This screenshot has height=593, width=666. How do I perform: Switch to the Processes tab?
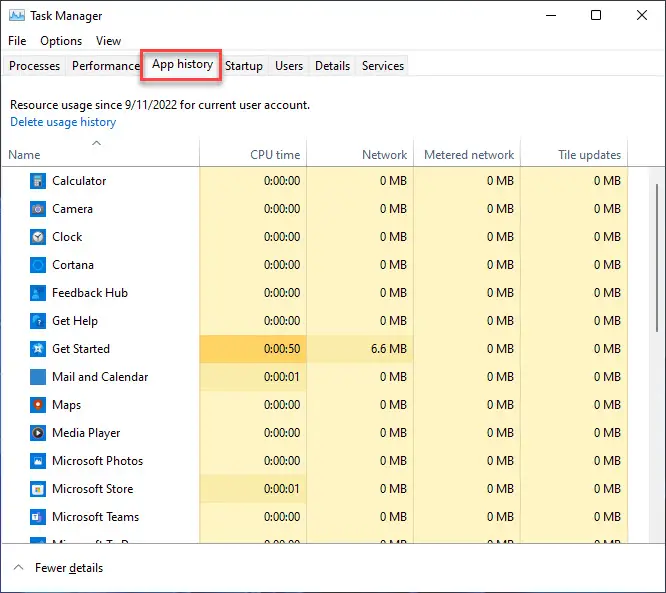tap(34, 66)
